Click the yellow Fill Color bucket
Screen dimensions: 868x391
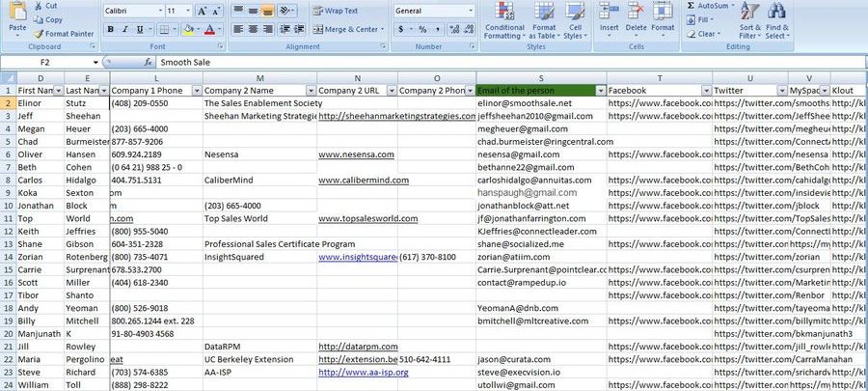pyautogui.click(x=188, y=30)
